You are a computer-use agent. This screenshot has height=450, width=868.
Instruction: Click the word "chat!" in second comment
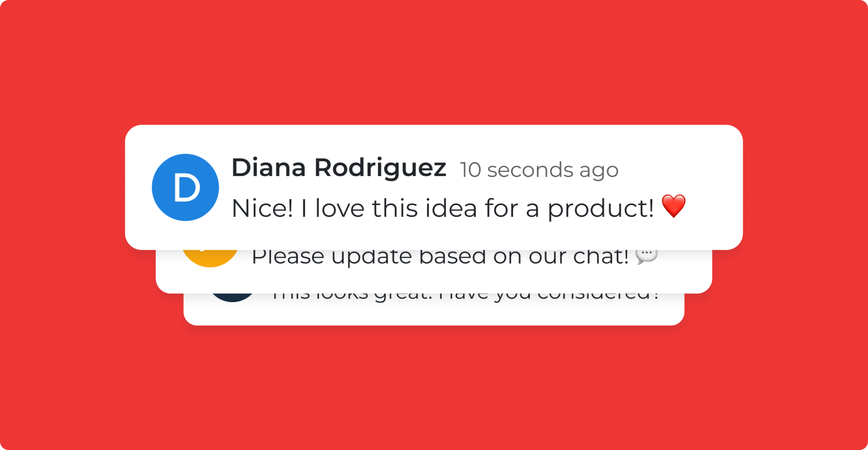(601, 257)
